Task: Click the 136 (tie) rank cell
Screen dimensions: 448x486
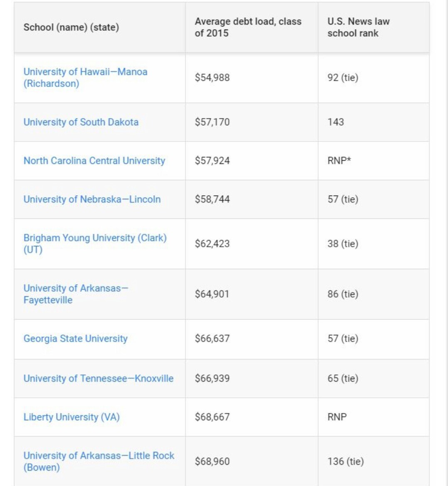Action: tap(345, 461)
